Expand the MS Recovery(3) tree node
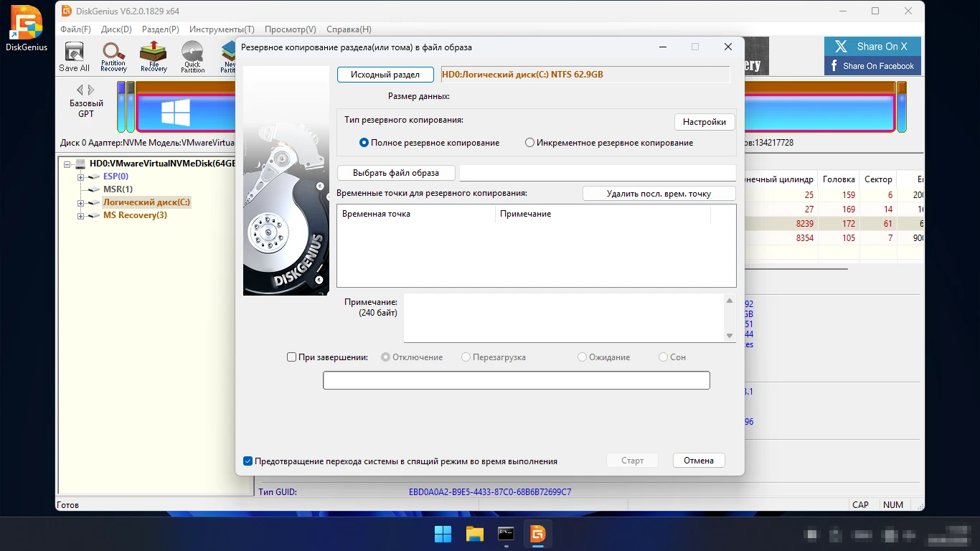 pyautogui.click(x=81, y=215)
